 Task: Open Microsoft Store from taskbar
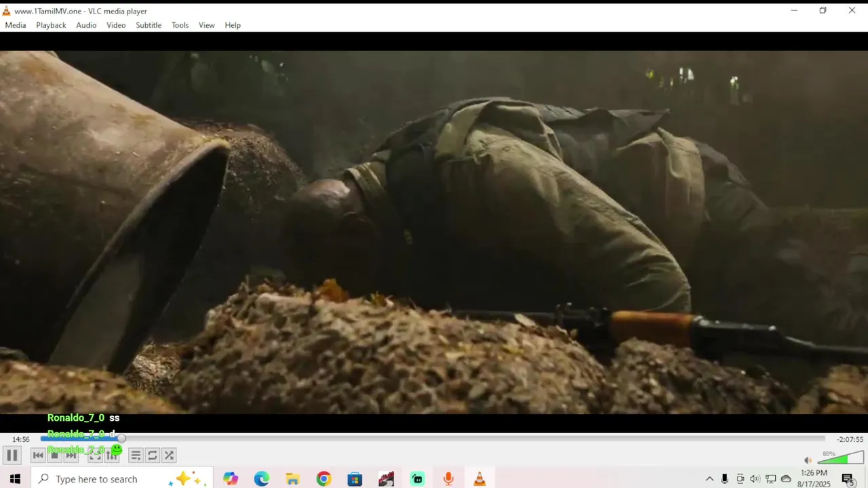pyautogui.click(x=355, y=479)
